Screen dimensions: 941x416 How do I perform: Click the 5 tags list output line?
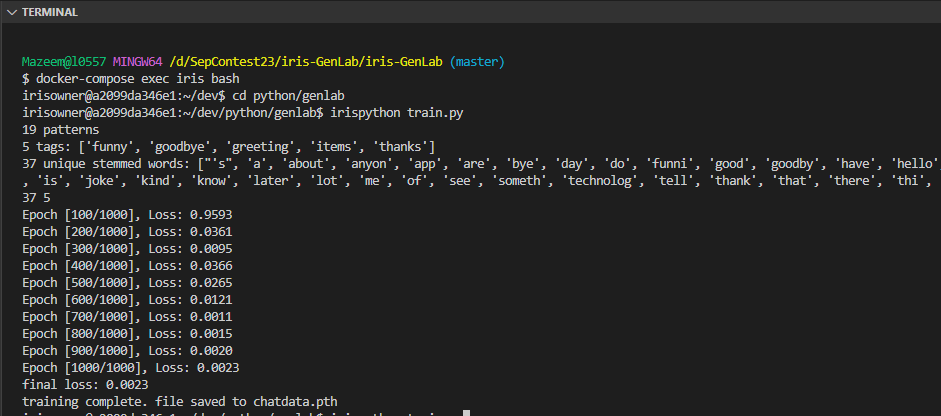[228, 146]
